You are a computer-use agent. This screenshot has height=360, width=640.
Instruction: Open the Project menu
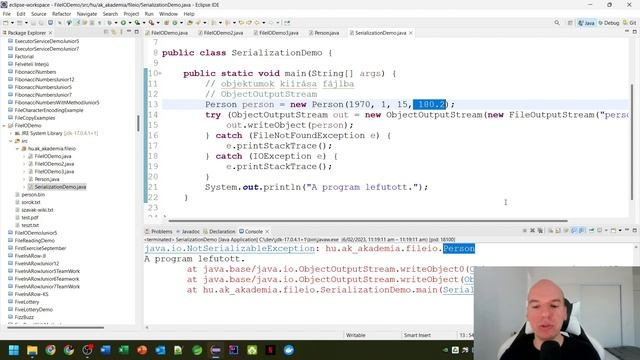click(131, 14)
